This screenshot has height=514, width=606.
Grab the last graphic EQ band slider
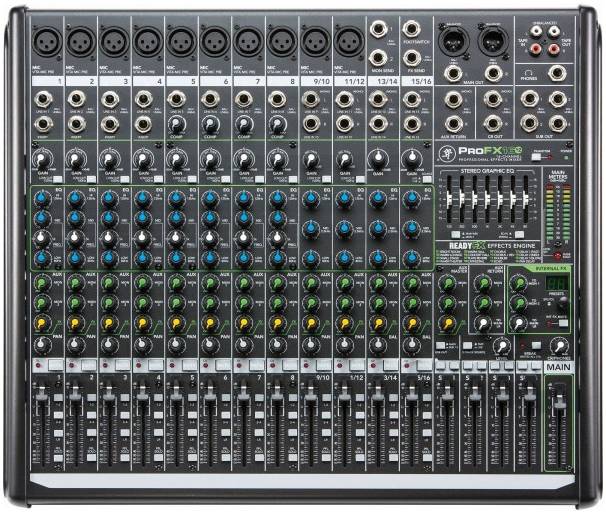point(526,199)
